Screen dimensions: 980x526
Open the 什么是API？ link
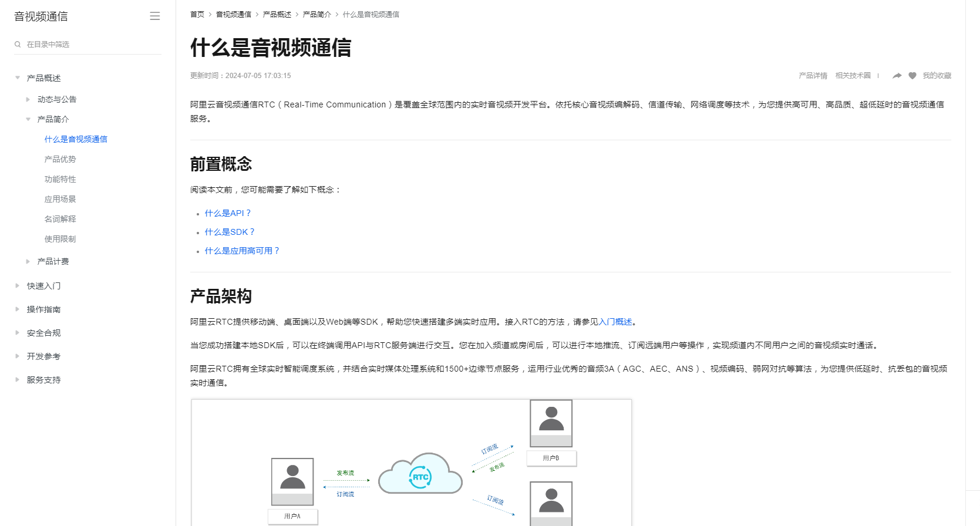coord(228,213)
